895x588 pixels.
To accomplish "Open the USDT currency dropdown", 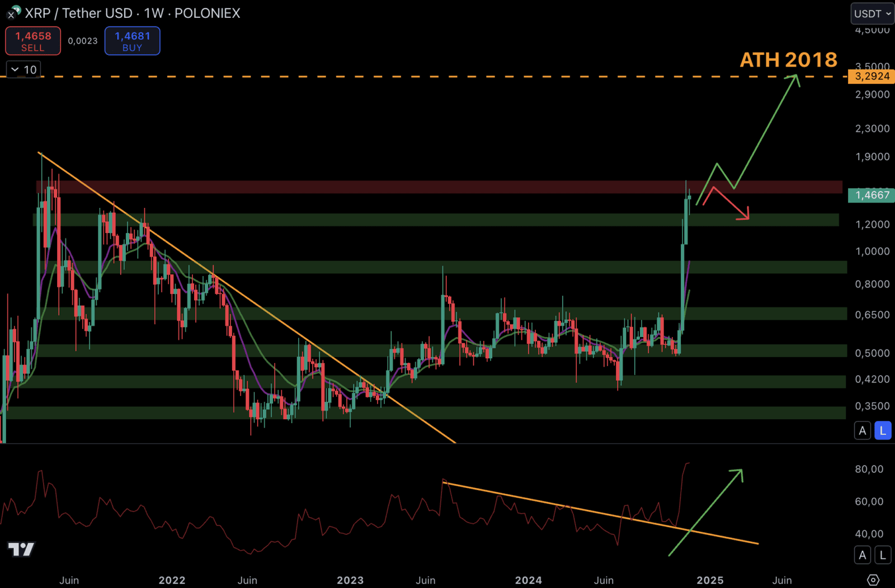I will pyautogui.click(x=872, y=13).
